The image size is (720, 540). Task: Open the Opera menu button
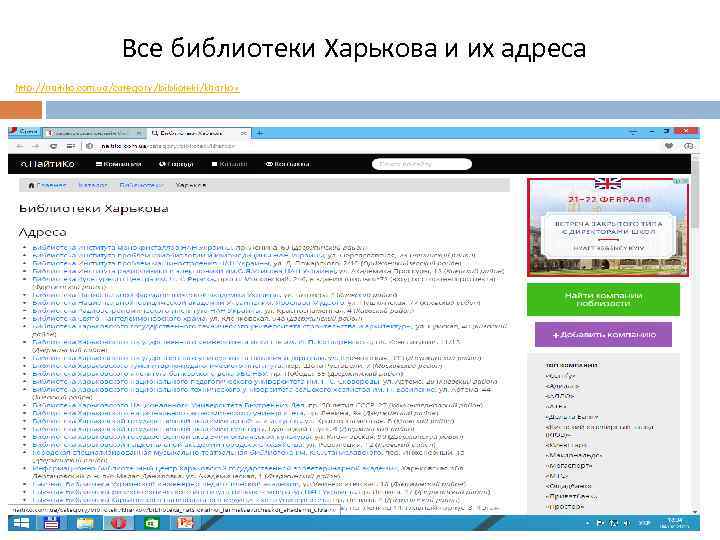click(24, 132)
